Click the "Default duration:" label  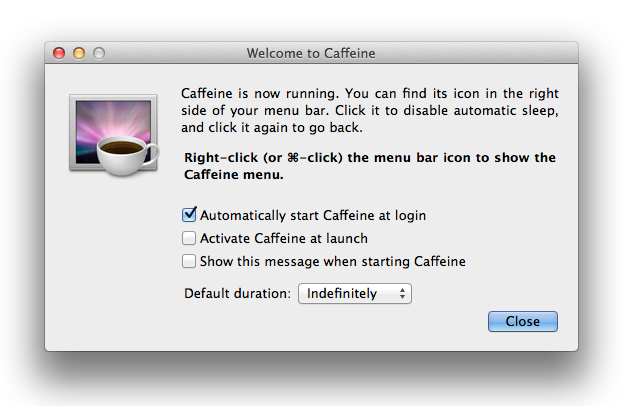237,294
